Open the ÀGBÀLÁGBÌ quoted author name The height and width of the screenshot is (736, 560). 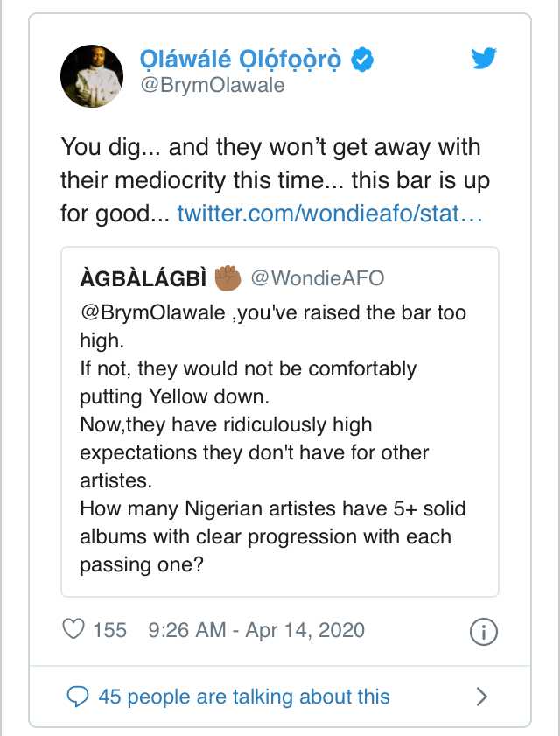coord(143,278)
